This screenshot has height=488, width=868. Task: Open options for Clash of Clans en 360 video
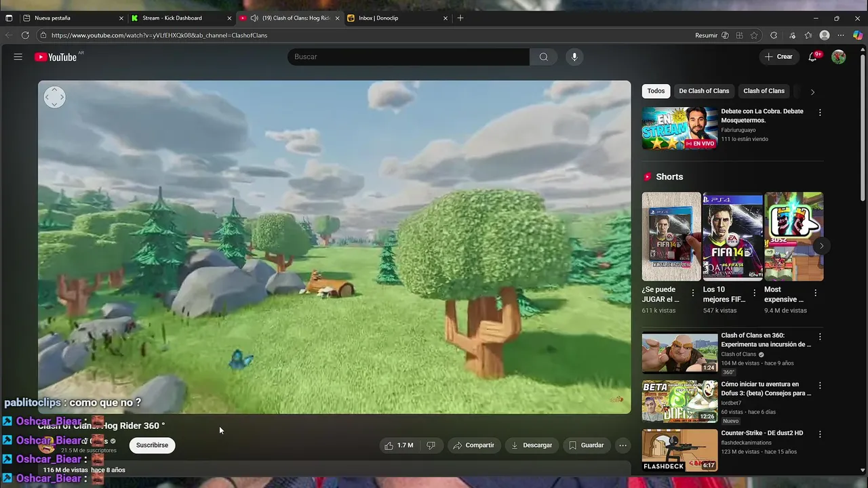pos(820,337)
